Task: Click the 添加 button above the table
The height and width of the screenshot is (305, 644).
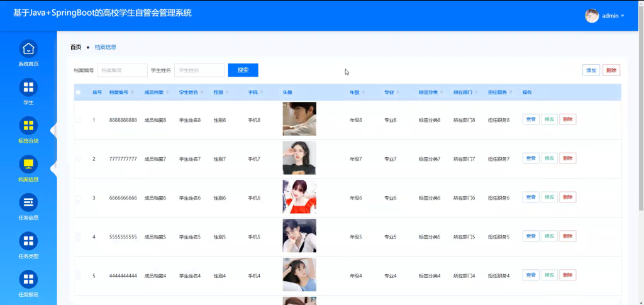Action: click(x=591, y=70)
